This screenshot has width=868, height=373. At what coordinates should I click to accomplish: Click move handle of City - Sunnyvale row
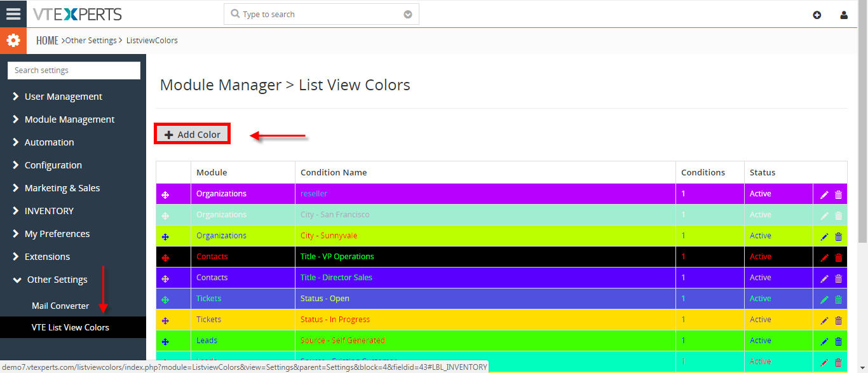(165, 236)
